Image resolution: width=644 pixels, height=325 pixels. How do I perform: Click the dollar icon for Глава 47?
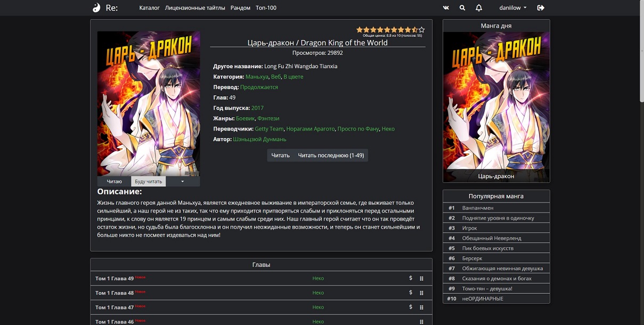411,307
